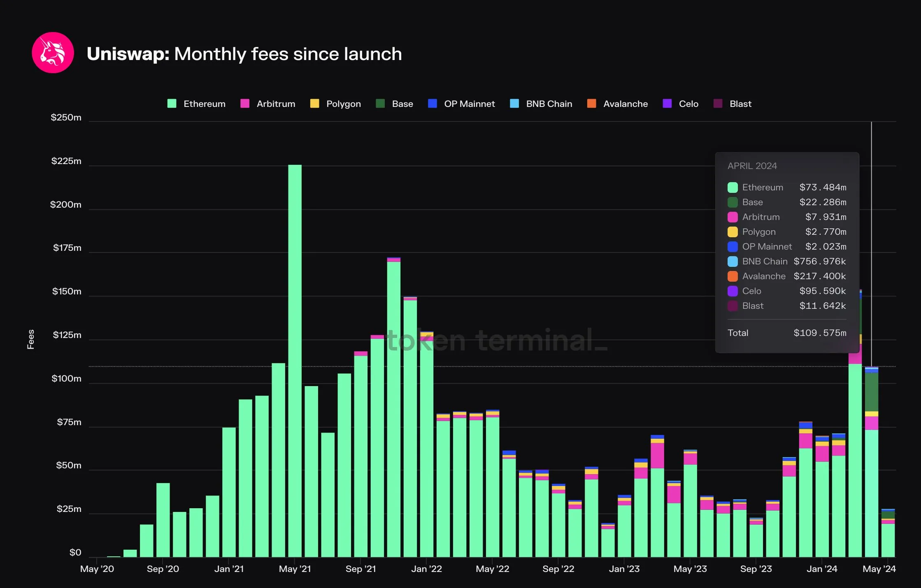921x588 pixels.
Task: Click Base $22.286m tooltip value
Action: click(823, 202)
